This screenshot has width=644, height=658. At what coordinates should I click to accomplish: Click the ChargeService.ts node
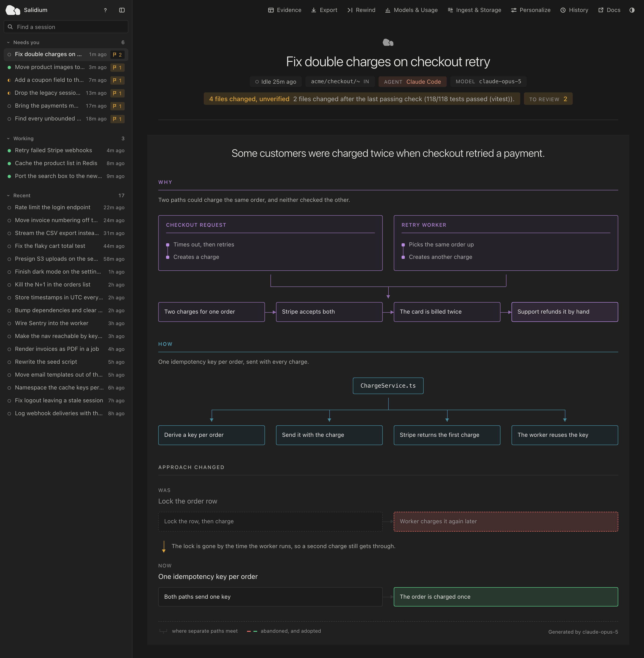tap(388, 386)
